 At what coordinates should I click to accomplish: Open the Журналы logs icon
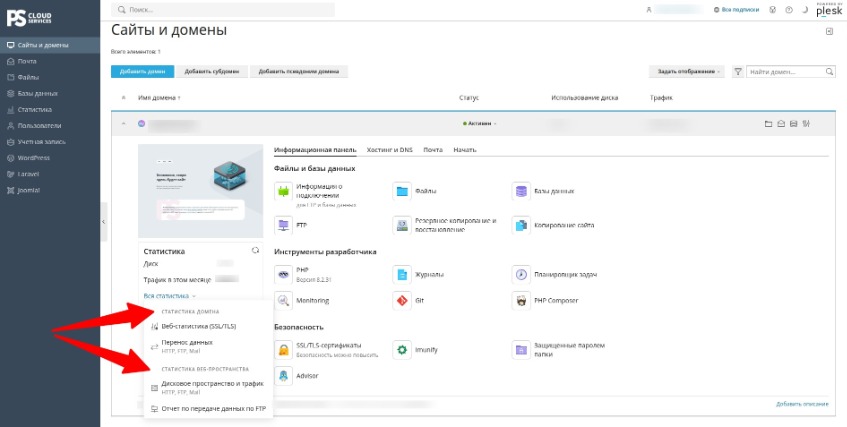pyautogui.click(x=402, y=275)
